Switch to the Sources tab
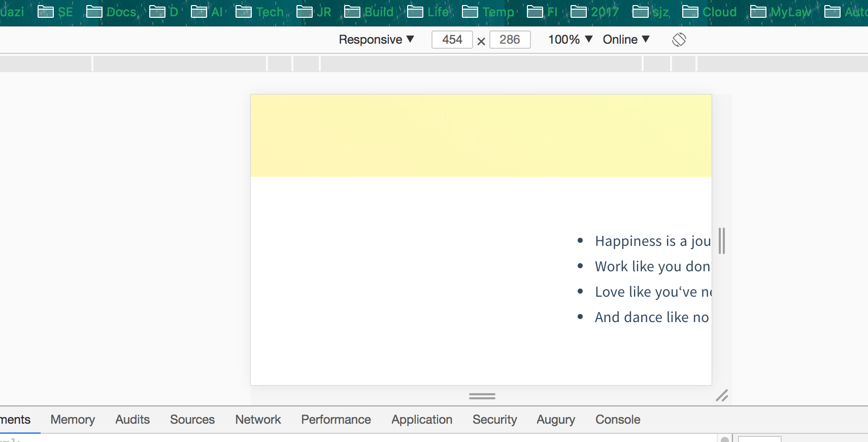The width and height of the screenshot is (868, 442). pyautogui.click(x=192, y=420)
